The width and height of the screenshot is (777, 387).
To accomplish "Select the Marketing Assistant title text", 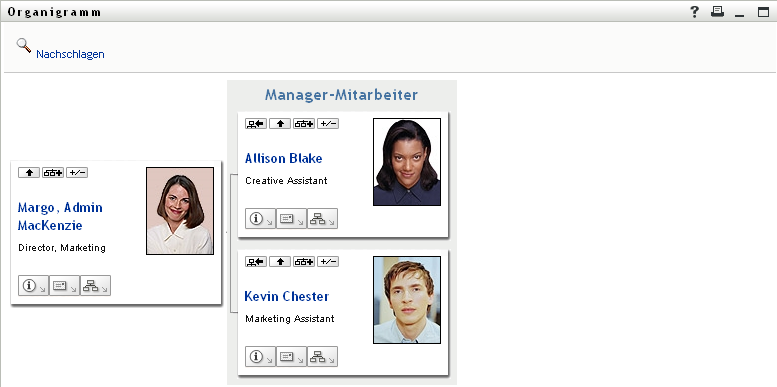I will [x=289, y=319].
